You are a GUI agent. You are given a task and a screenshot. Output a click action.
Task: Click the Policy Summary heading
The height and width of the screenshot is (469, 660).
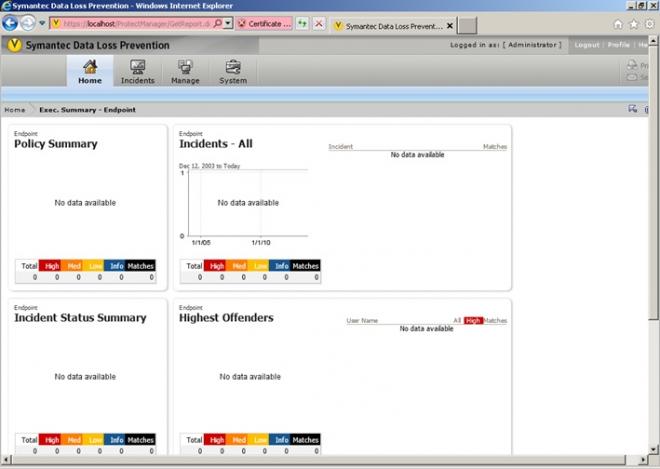pyautogui.click(x=56, y=144)
